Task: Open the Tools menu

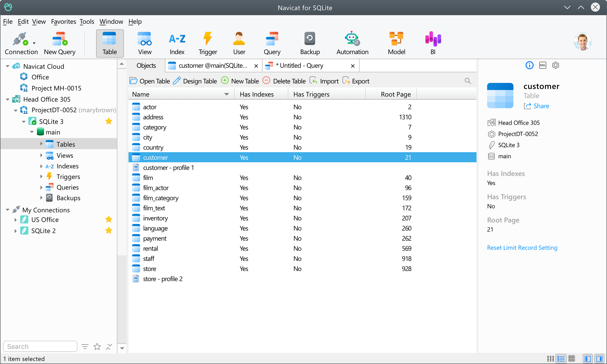Action: (86, 21)
